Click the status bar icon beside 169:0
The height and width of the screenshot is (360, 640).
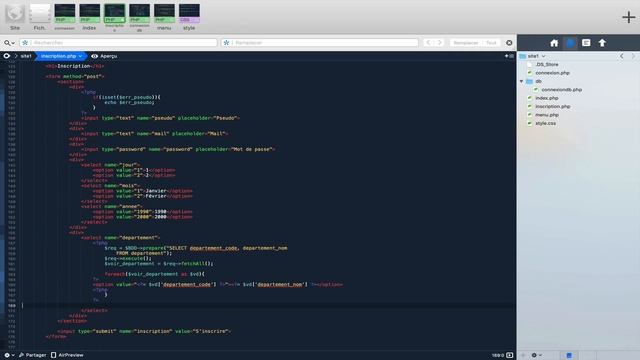click(509, 355)
